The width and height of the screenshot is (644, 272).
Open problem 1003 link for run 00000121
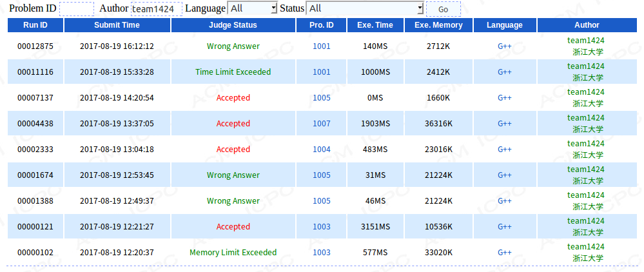point(322,227)
